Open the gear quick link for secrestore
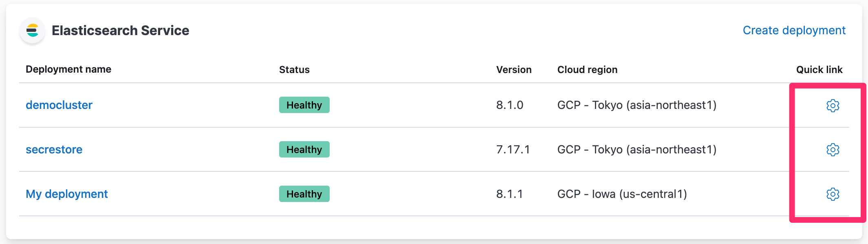The width and height of the screenshot is (868, 244). (833, 150)
